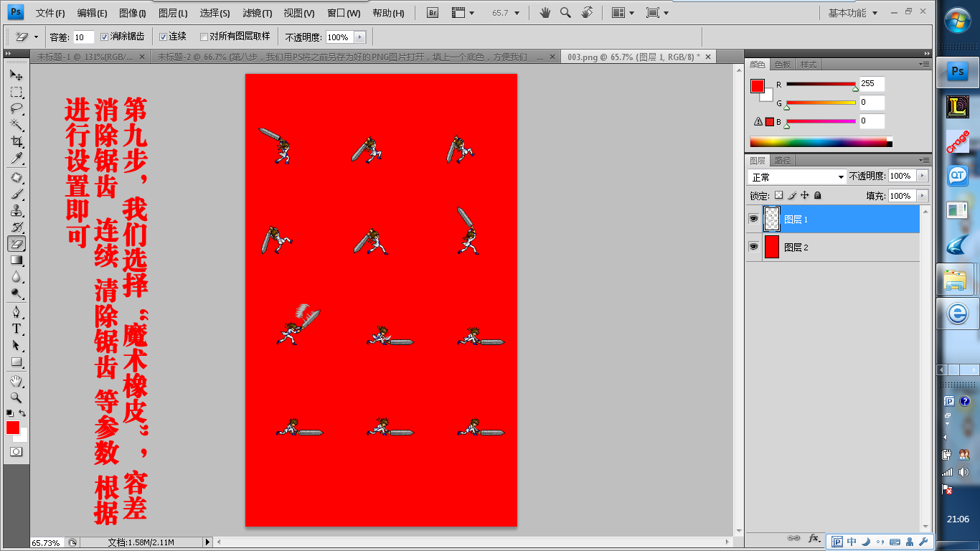Select the Magic Wand tool

coord(16,125)
